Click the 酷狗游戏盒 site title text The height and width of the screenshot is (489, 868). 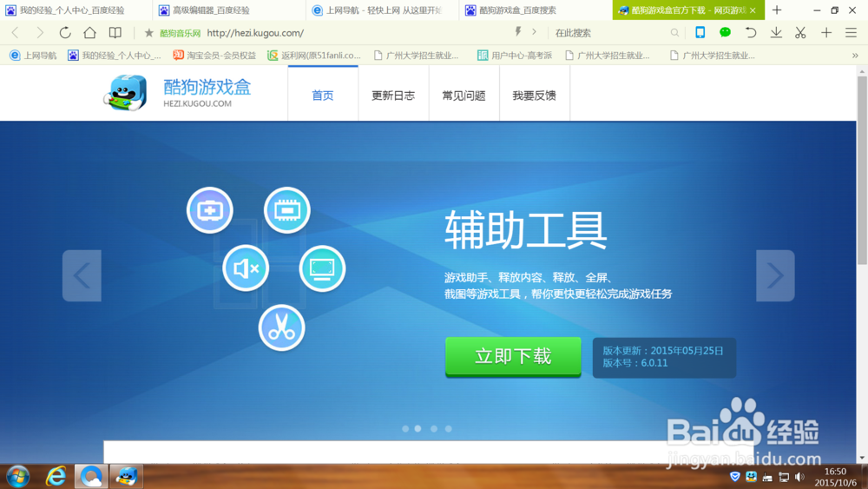(207, 87)
